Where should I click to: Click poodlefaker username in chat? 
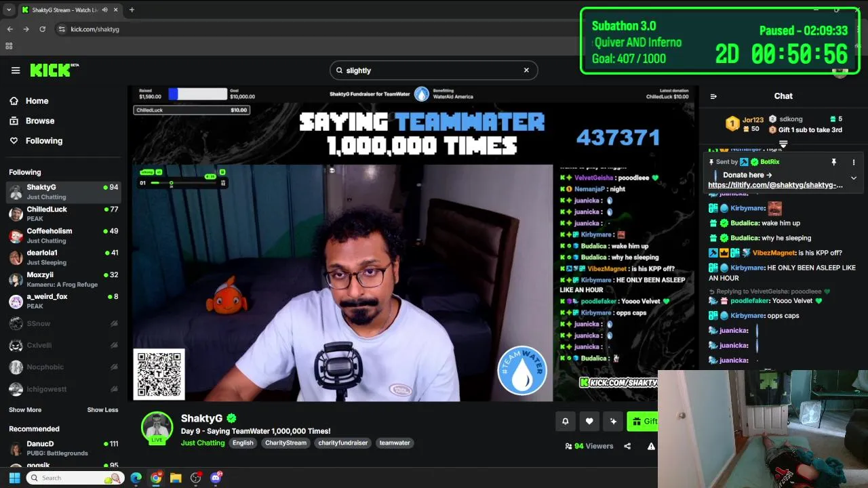[749, 301]
